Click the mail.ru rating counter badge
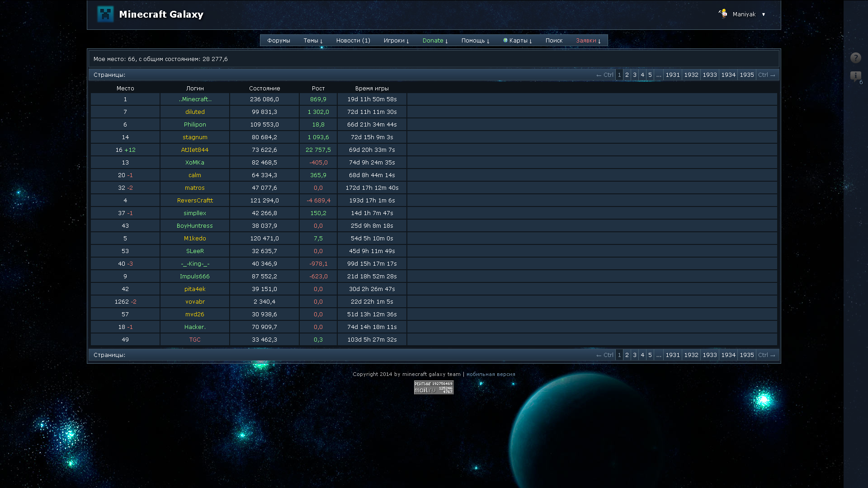 pos(434,387)
